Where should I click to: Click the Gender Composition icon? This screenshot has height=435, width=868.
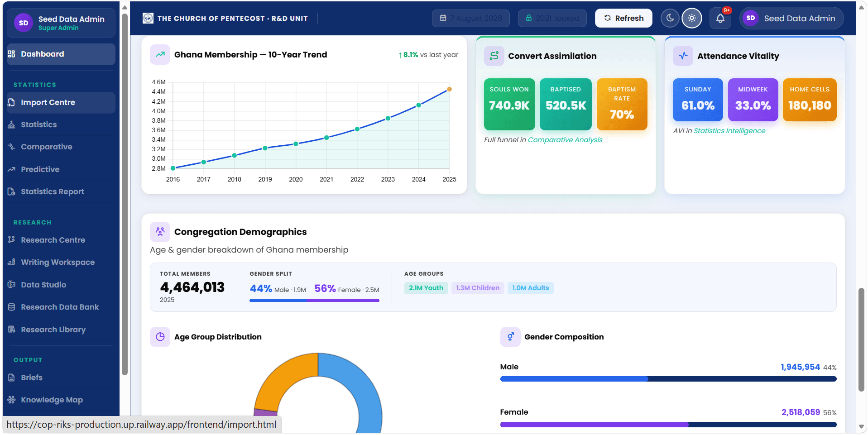[510, 337]
